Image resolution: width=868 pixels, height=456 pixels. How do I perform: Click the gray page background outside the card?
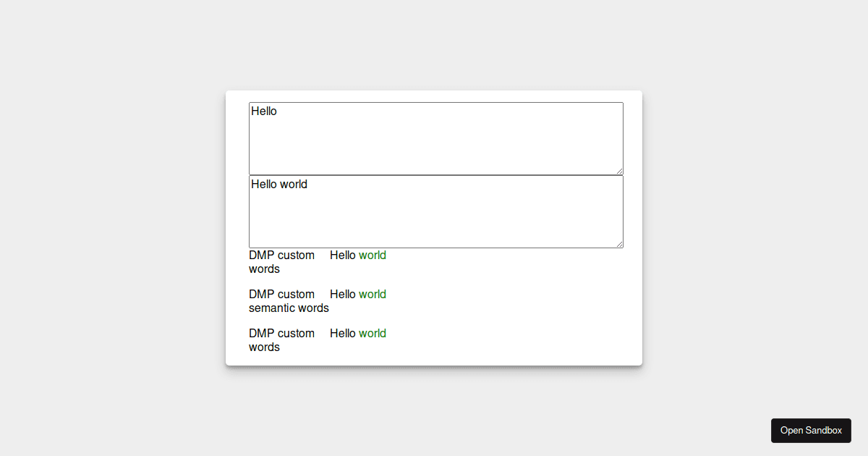109,217
